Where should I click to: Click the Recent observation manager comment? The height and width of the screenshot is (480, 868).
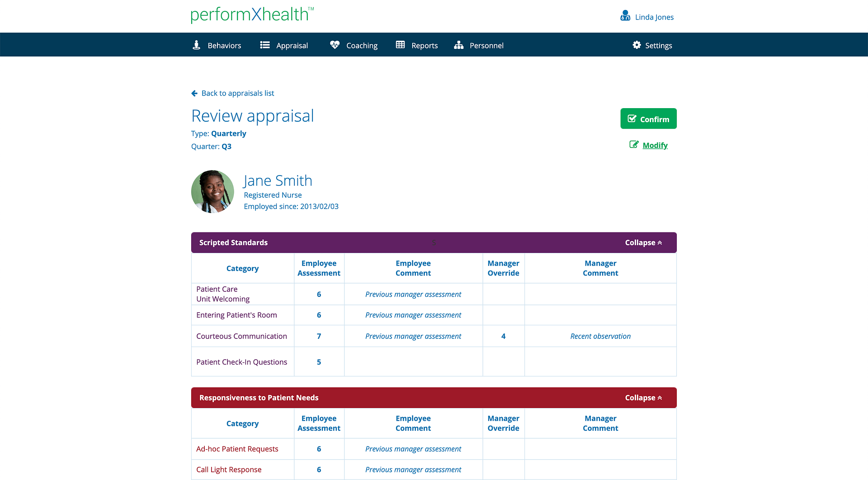(600, 336)
